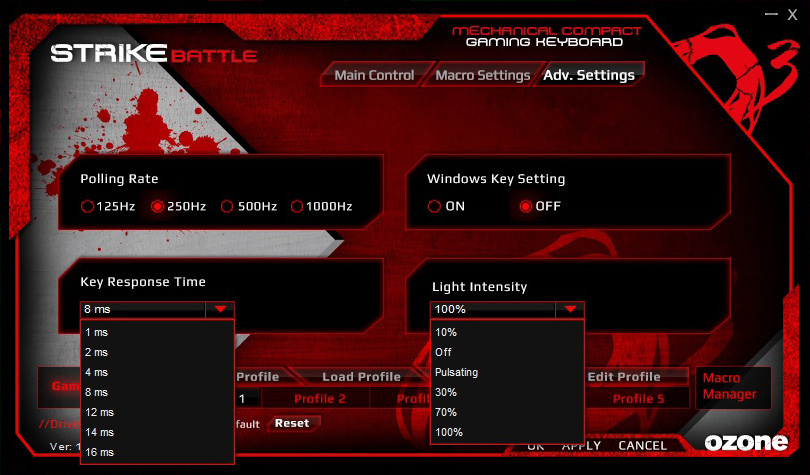
Task: Choose 100% in intensity list
Action: click(507, 432)
